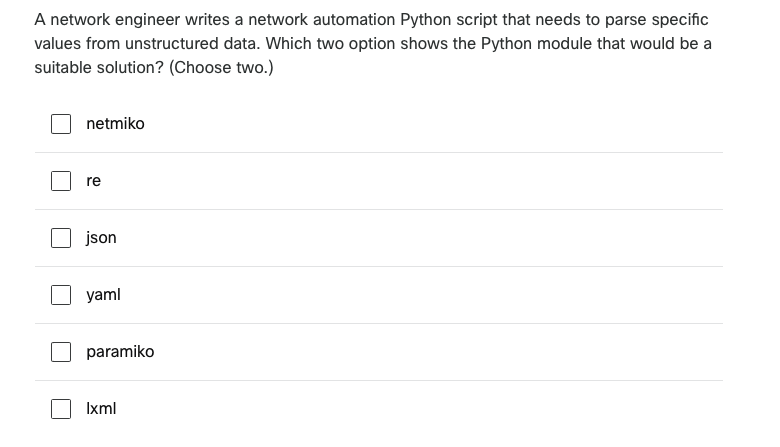Select the lxml answer label text
This screenshot has width=780, height=447.
pyautogui.click(x=101, y=409)
